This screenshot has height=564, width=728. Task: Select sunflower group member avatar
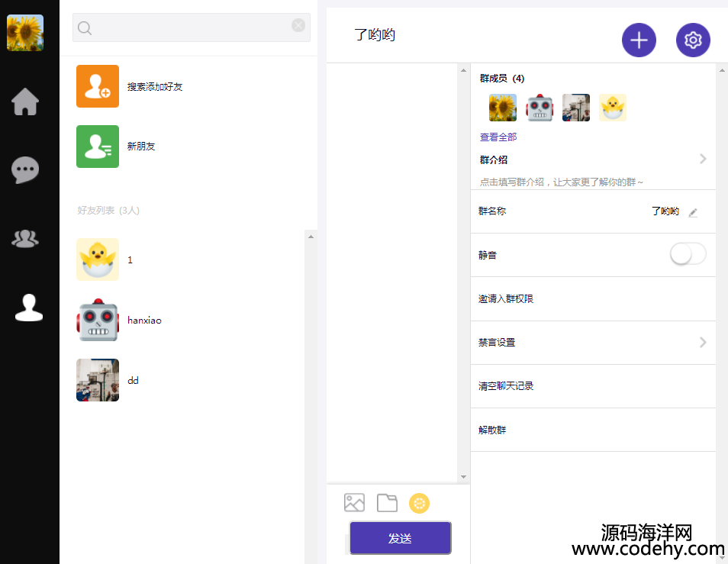tap(502, 108)
